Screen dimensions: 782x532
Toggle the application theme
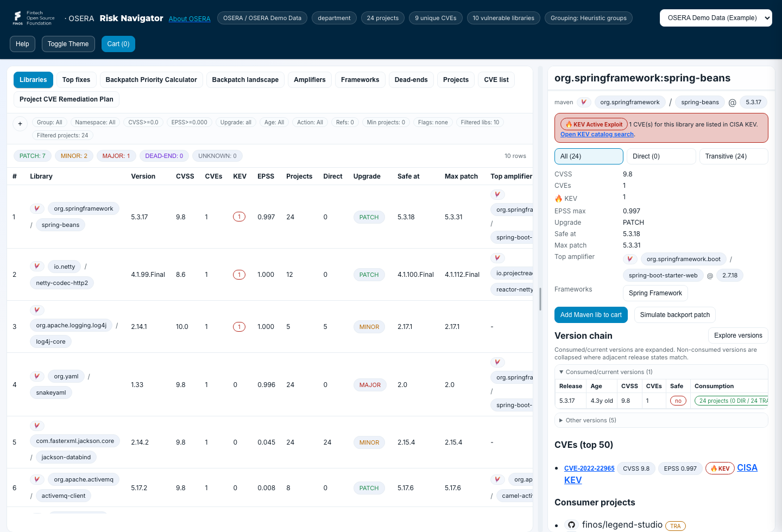[68, 44]
